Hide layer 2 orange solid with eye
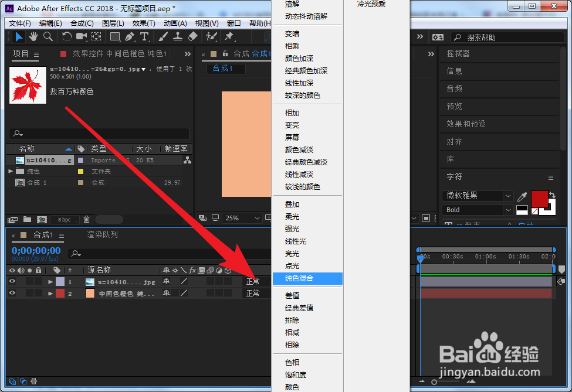572x392 pixels. (x=12, y=293)
